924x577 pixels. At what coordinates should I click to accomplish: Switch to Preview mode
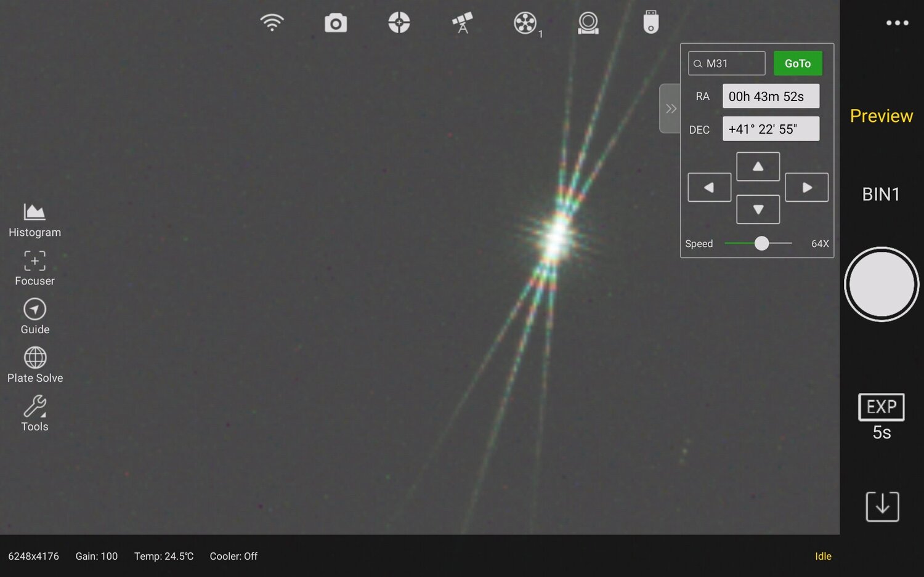coord(881,116)
